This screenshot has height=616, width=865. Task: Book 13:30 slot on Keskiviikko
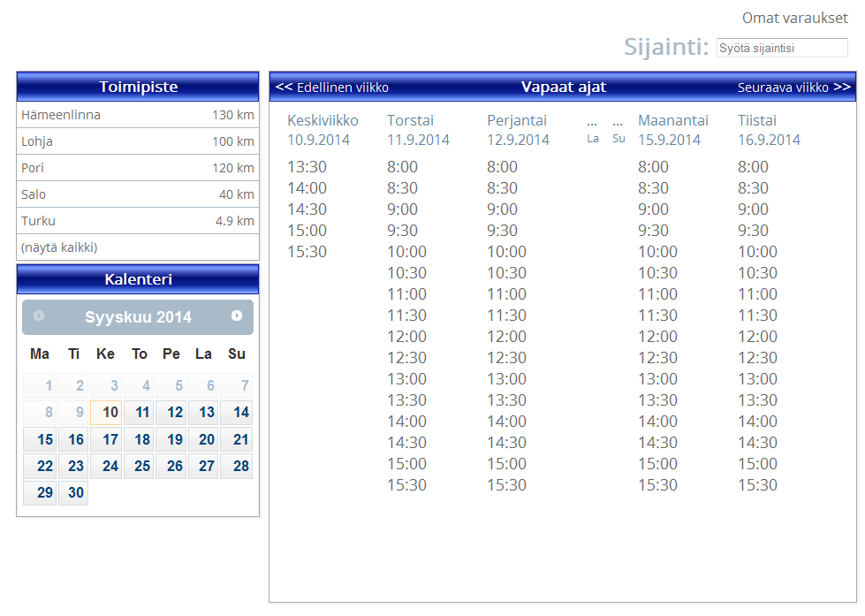307,166
